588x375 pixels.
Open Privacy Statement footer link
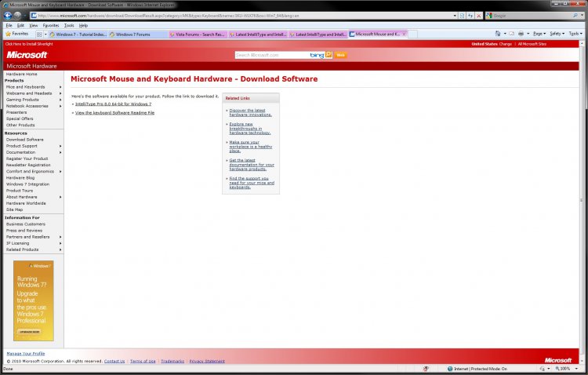click(x=207, y=361)
